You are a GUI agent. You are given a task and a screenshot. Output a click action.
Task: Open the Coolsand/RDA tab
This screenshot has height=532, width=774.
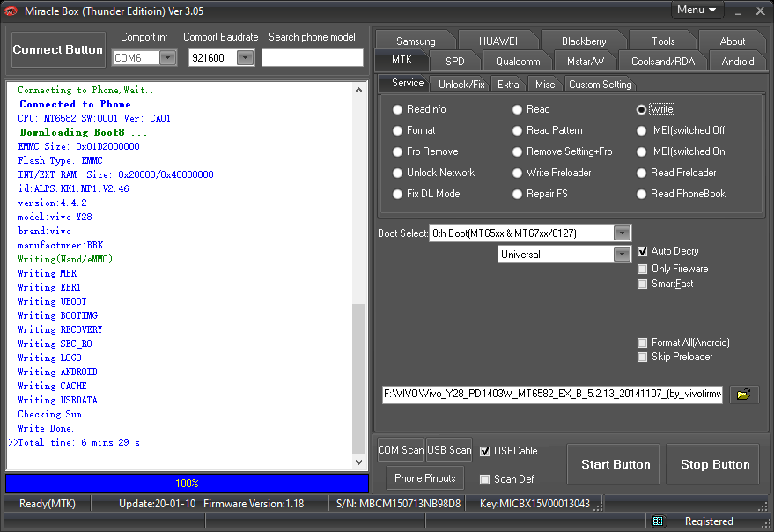tap(663, 62)
